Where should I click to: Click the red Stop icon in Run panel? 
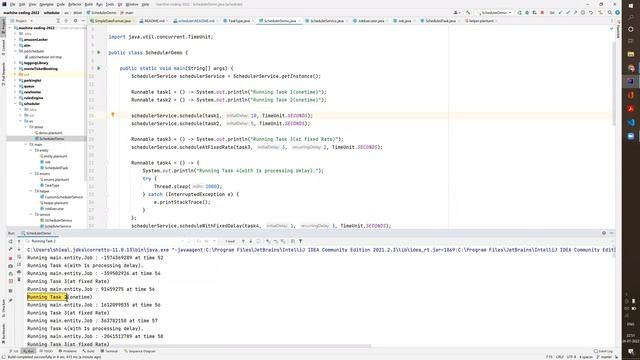click(11, 258)
